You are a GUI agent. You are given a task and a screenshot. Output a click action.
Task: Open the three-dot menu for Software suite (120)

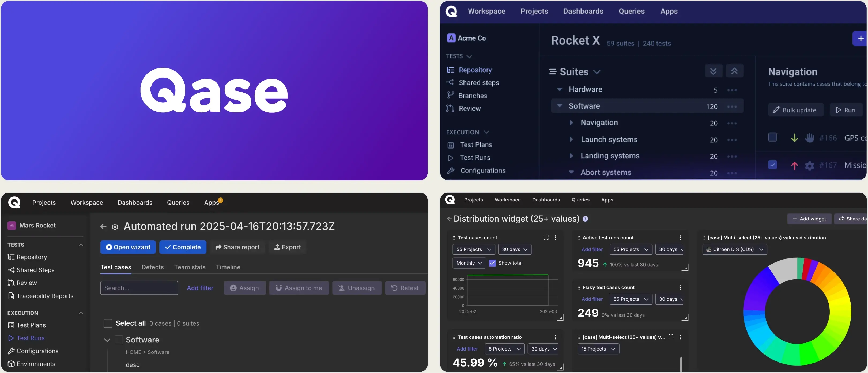pos(732,106)
